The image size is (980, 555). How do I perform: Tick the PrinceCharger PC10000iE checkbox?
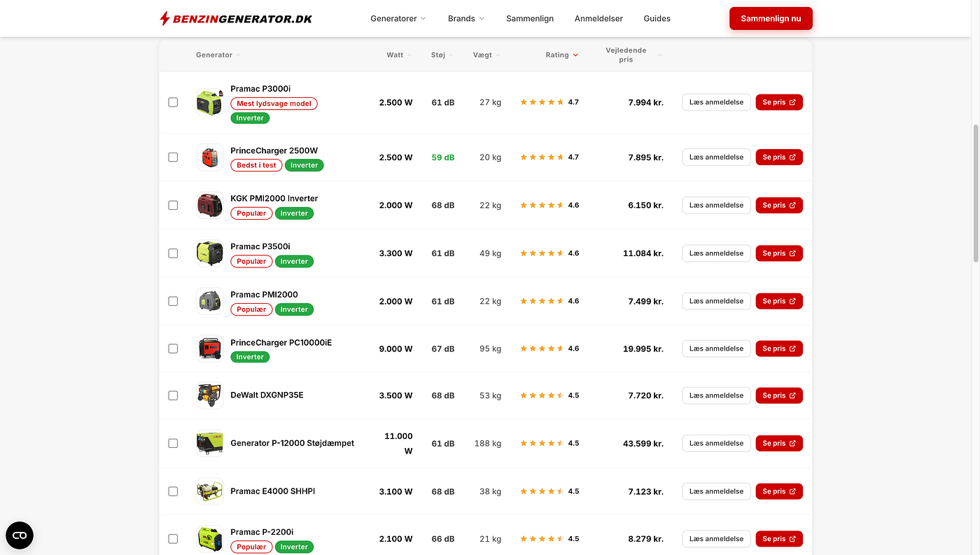click(173, 349)
